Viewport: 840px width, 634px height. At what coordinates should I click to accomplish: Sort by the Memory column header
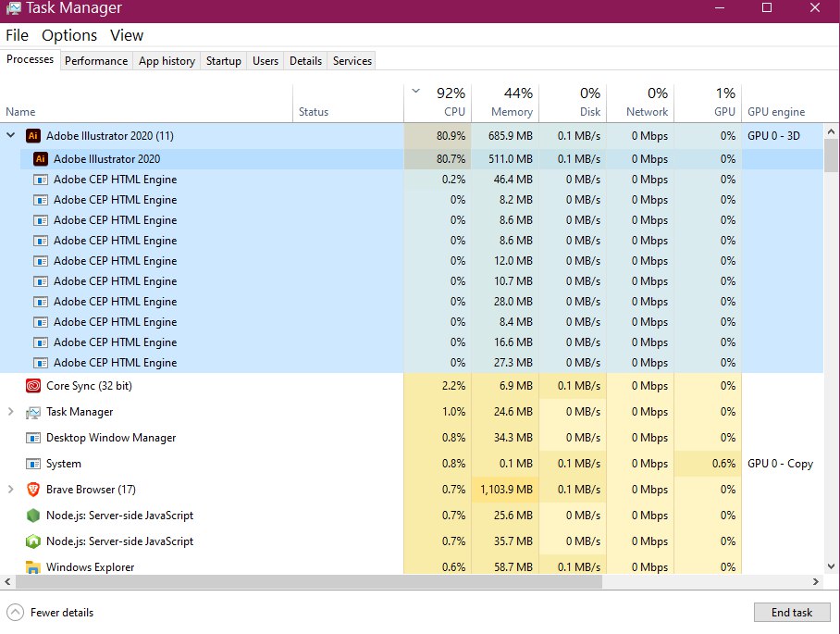click(505, 103)
